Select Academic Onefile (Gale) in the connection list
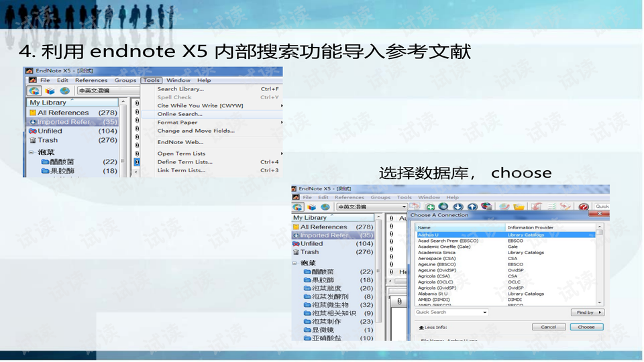This screenshot has height=362, width=644. tap(444, 247)
